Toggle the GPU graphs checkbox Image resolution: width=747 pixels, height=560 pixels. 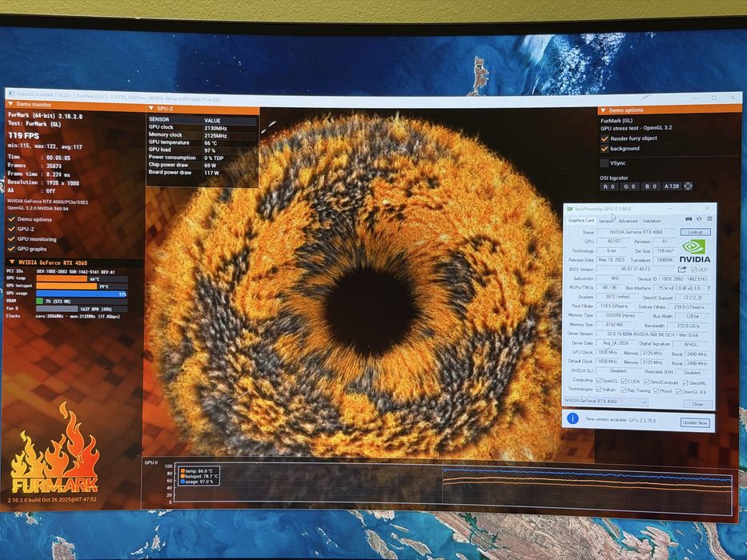coord(11,249)
